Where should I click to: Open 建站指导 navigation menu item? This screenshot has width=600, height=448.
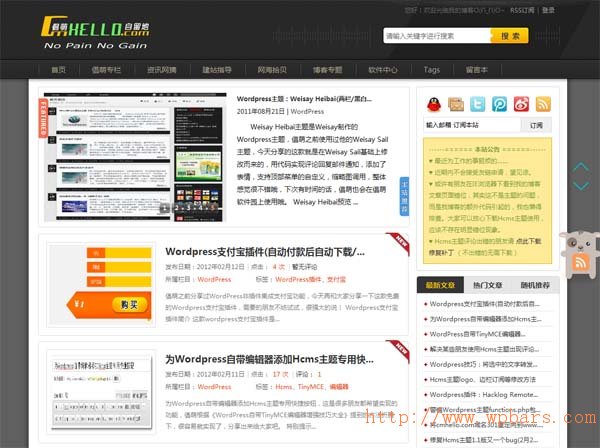217,70
